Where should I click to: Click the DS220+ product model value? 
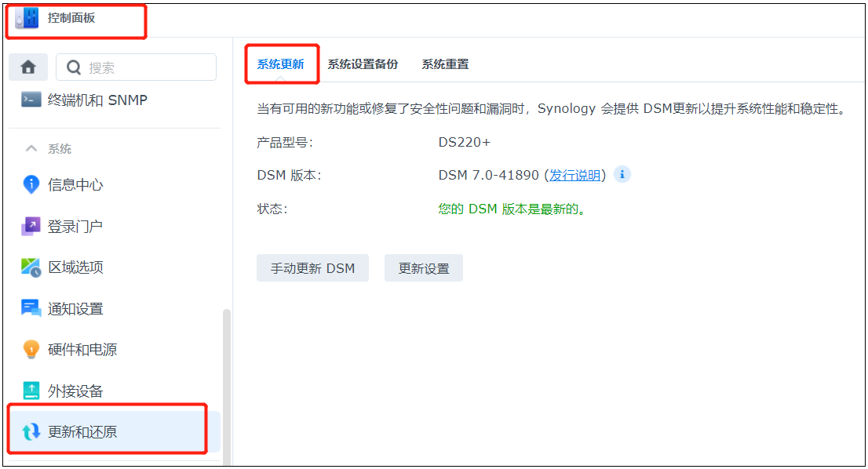click(465, 142)
